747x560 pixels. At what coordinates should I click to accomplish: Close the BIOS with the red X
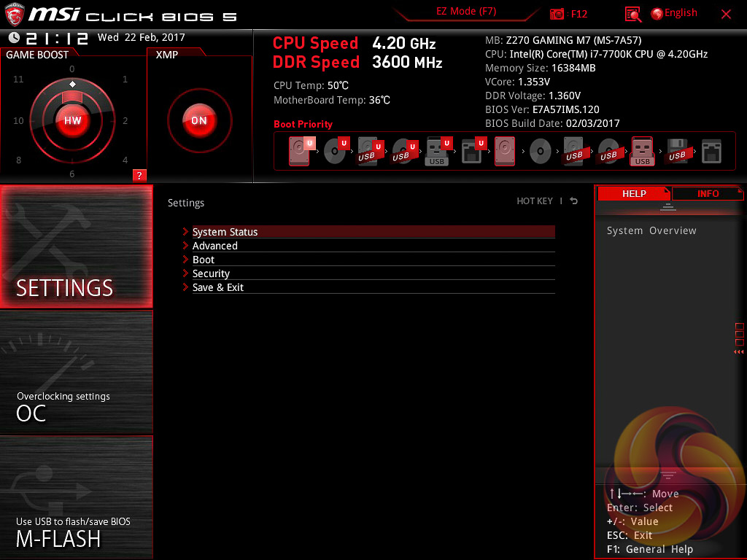pyautogui.click(x=726, y=15)
